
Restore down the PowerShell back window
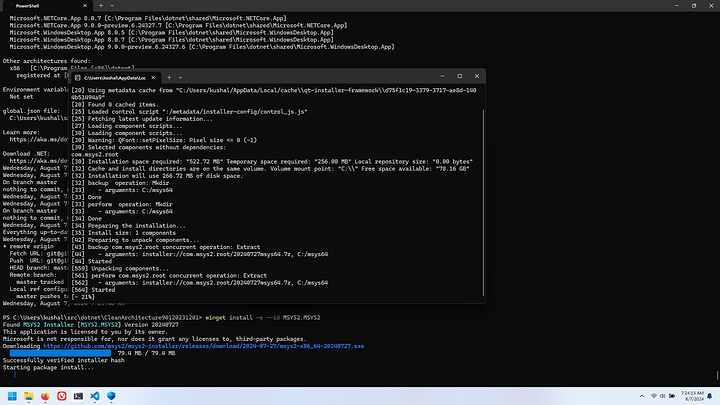point(694,6)
